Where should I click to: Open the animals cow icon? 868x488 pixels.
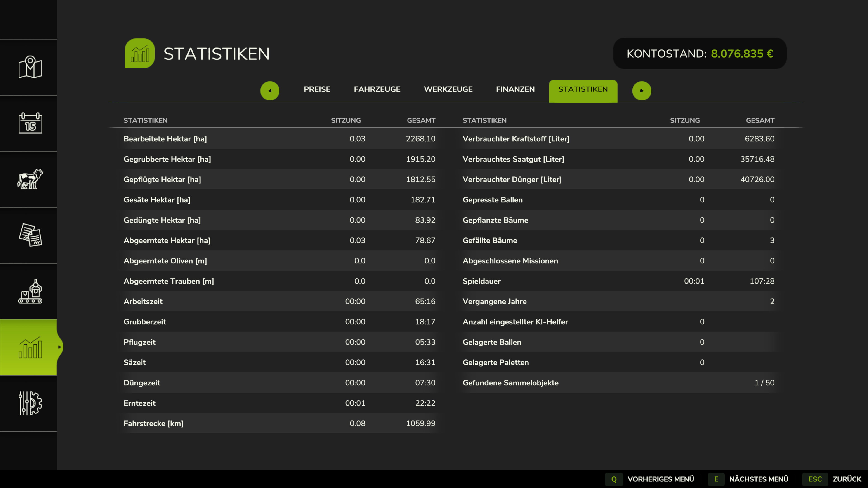30,179
